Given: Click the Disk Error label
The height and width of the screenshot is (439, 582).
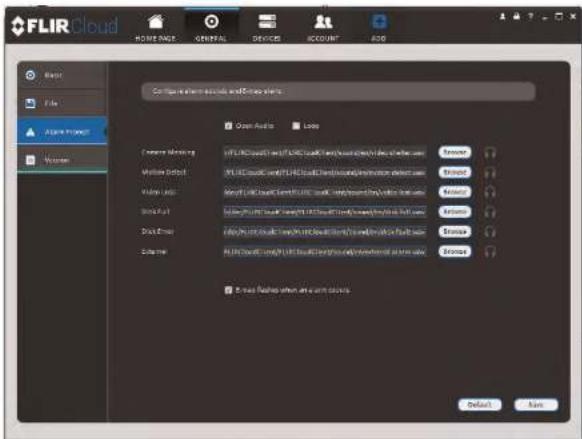Looking at the screenshot, I should tap(157, 231).
